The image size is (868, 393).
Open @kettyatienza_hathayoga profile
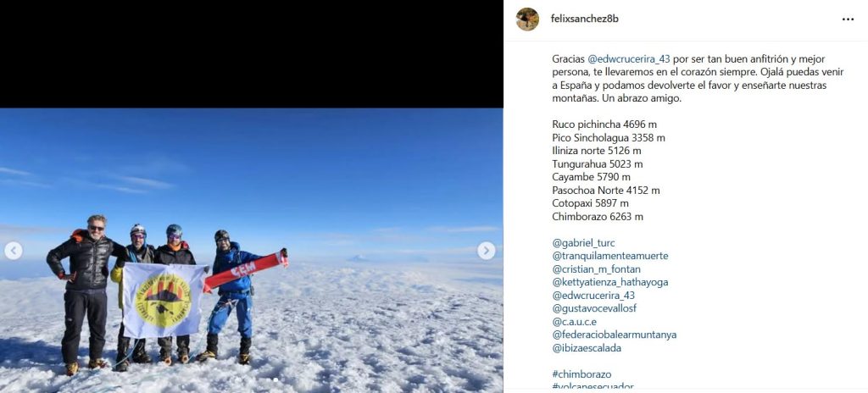(609, 282)
